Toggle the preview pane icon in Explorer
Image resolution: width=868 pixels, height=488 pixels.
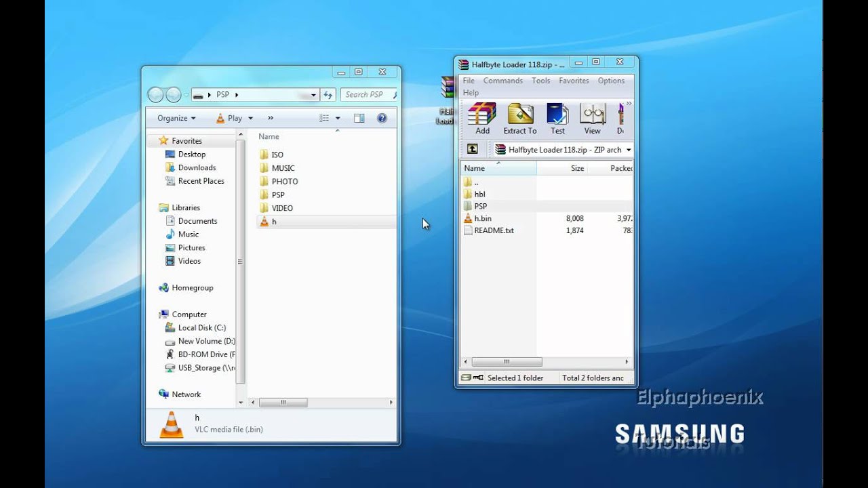(359, 118)
